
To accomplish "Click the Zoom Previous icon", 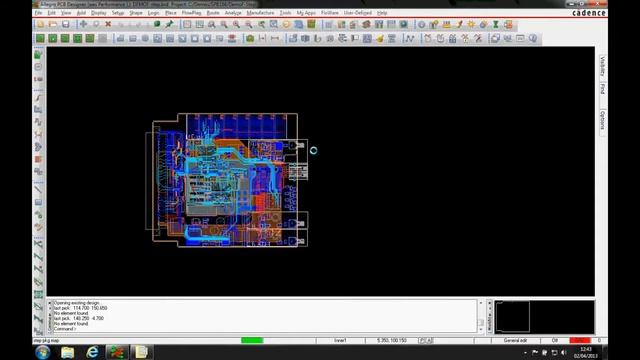I will click(261, 24).
